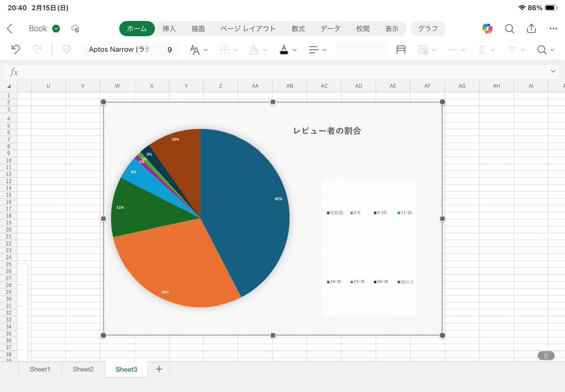Open the text alignment dropdown
565x392 pixels.
pos(318,49)
